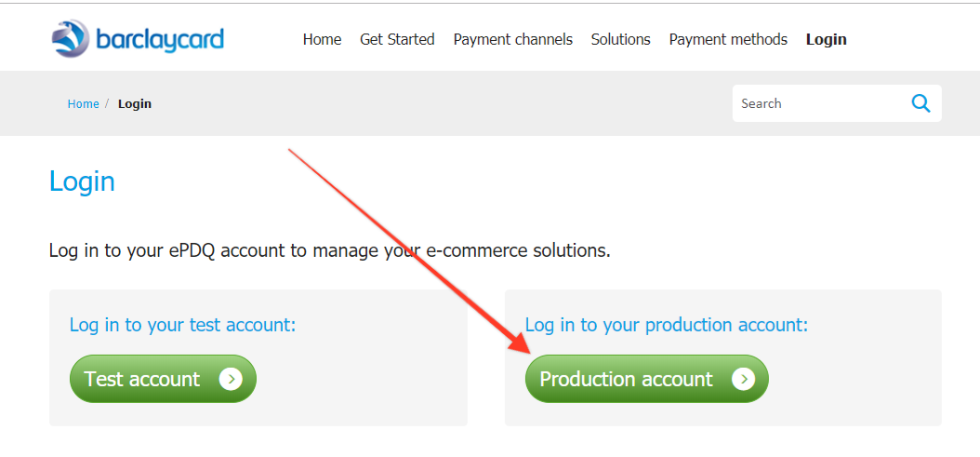Open the Payment methods menu
The width and height of the screenshot is (980, 457).
click(x=728, y=39)
